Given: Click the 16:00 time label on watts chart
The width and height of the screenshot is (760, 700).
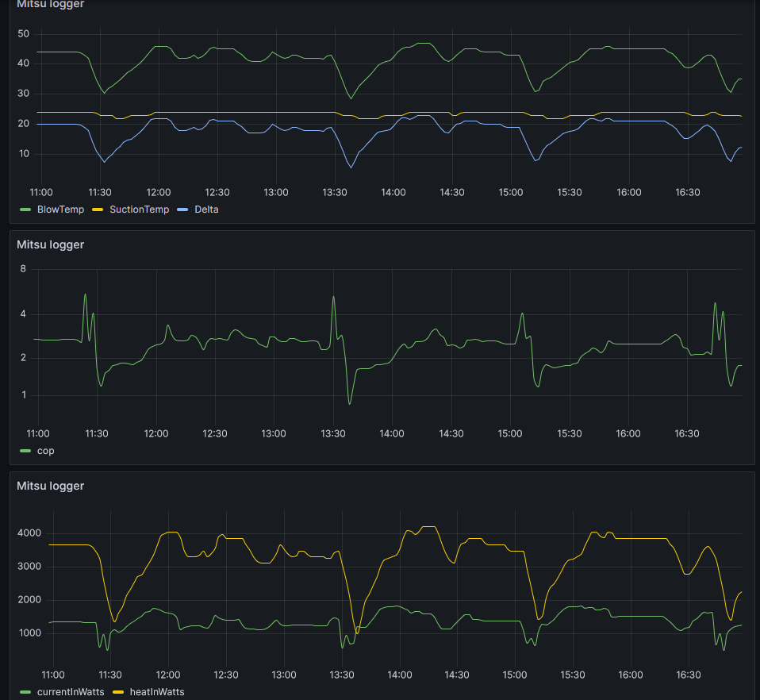Looking at the screenshot, I should coord(631,675).
